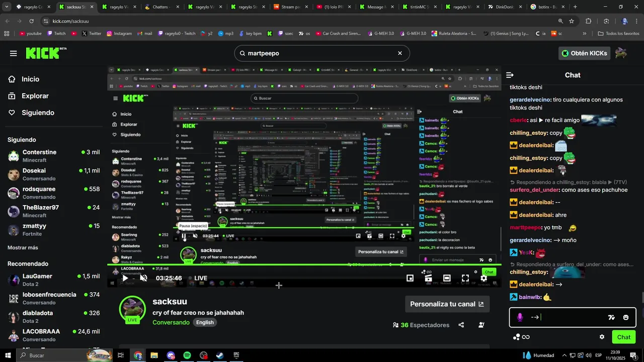
Task: Open the tab search dropdown arrow
Action: pyautogui.click(x=6, y=7)
